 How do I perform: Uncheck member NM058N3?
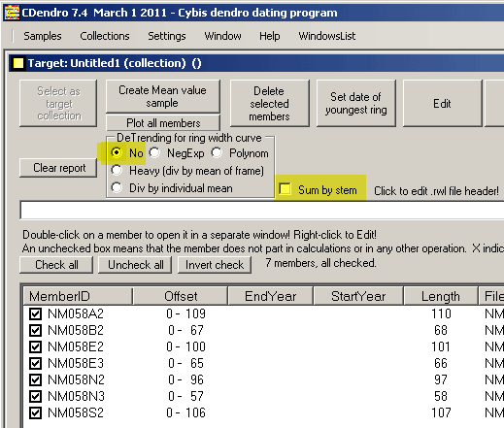click(35, 396)
